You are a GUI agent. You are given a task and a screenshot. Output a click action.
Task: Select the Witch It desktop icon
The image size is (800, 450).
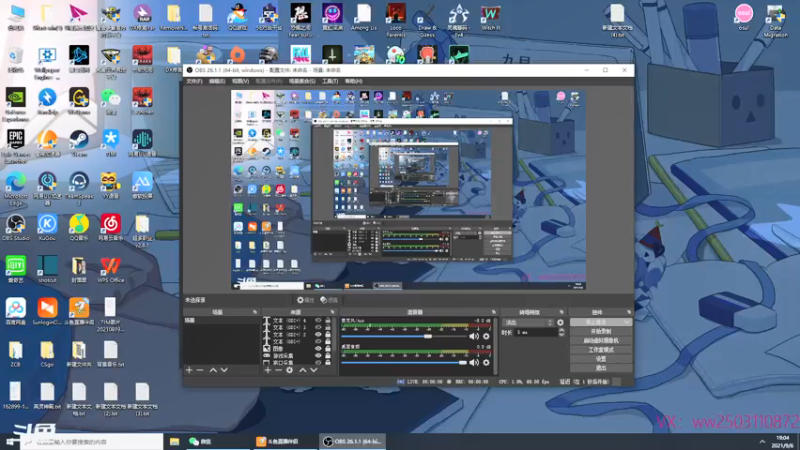click(x=490, y=17)
